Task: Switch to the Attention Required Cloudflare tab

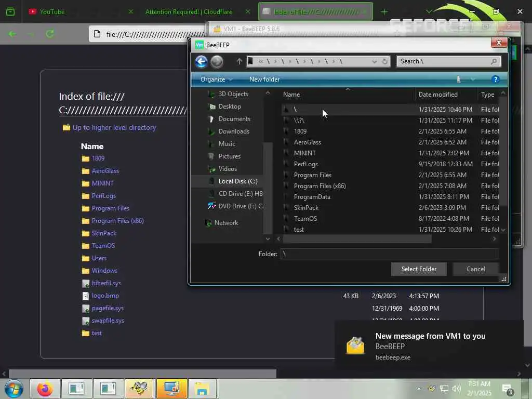Action: click(189, 12)
